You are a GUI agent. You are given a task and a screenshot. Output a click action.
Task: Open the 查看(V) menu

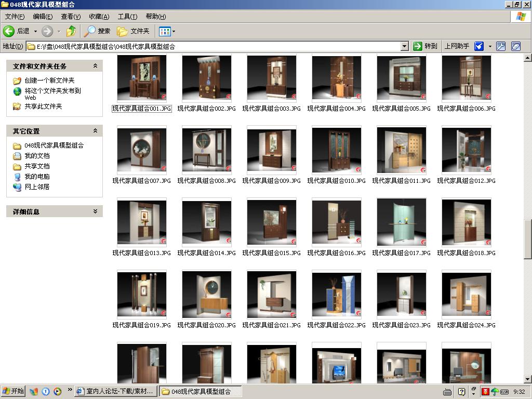click(71, 17)
